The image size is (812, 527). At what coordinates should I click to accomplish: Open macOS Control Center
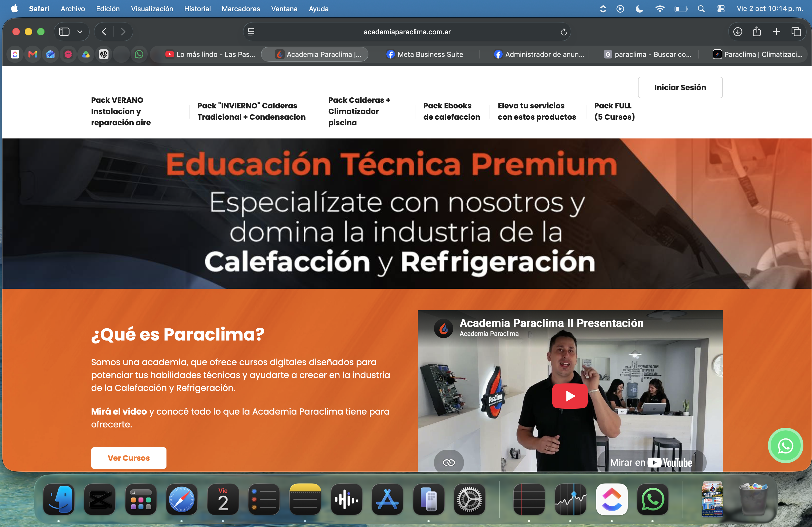tap(721, 9)
